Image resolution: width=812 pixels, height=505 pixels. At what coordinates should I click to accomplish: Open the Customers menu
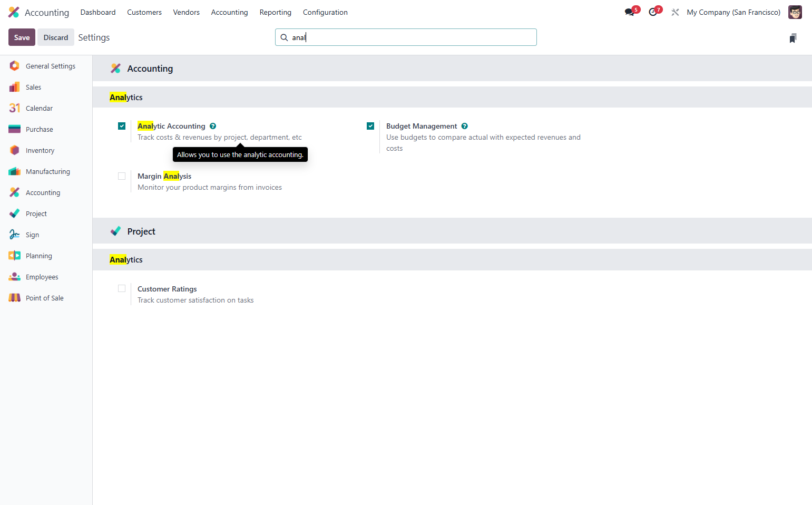pyautogui.click(x=144, y=12)
